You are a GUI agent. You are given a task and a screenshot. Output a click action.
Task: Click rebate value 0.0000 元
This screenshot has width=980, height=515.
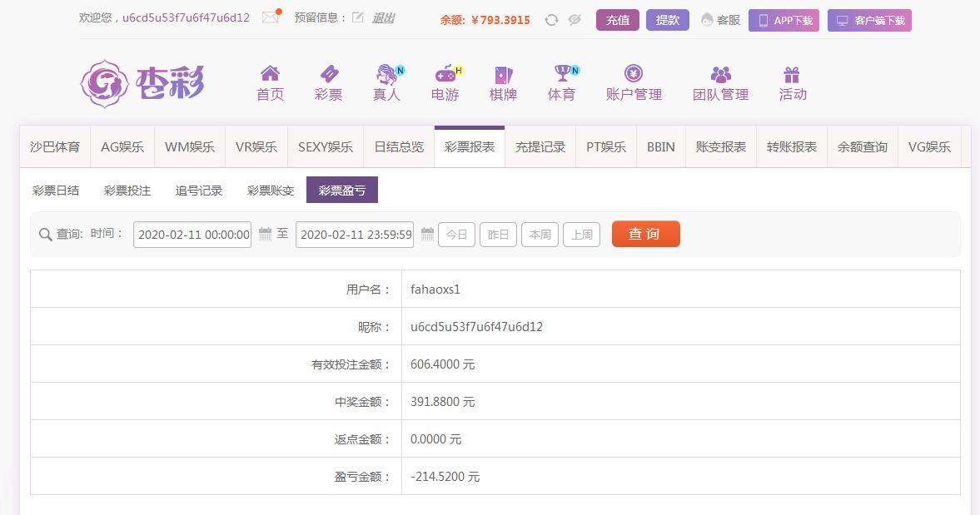[x=435, y=438]
